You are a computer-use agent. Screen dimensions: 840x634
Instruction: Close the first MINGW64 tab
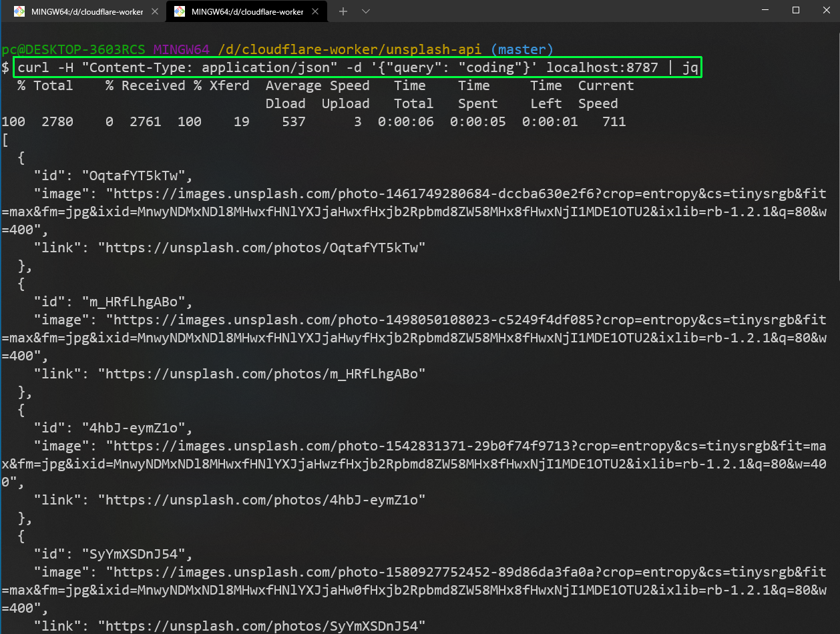click(155, 11)
